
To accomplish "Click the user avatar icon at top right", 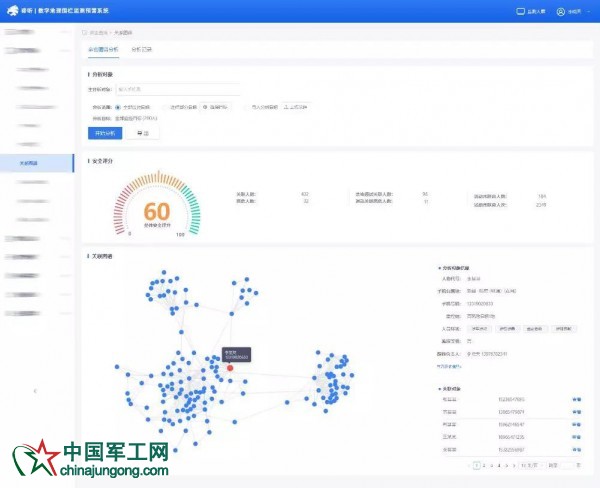I will [561, 12].
